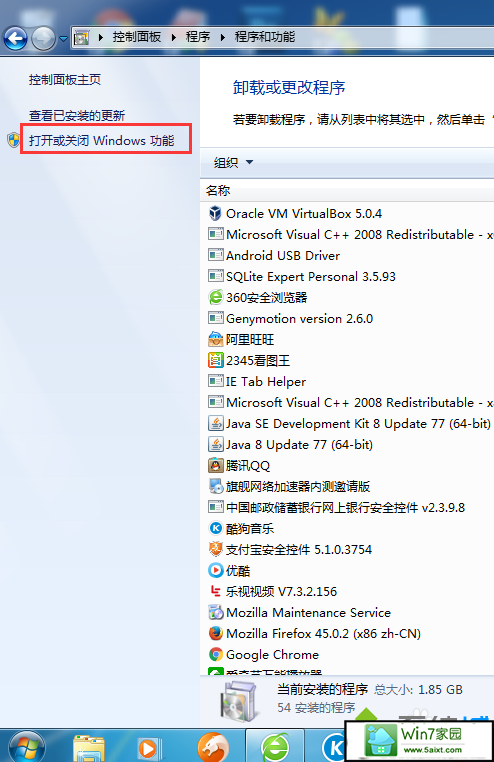Select the 优酷 player icon
The image size is (494, 762).
point(215,570)
